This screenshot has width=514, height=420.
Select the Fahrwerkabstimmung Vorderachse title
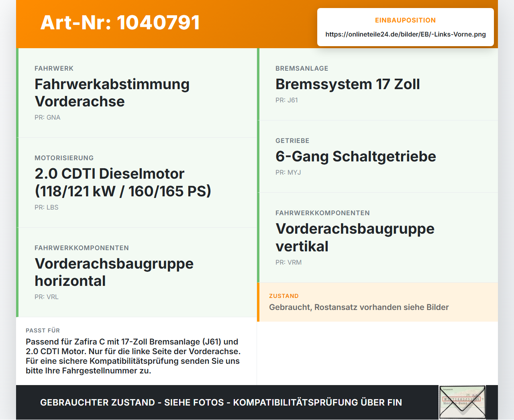(112, 93)
